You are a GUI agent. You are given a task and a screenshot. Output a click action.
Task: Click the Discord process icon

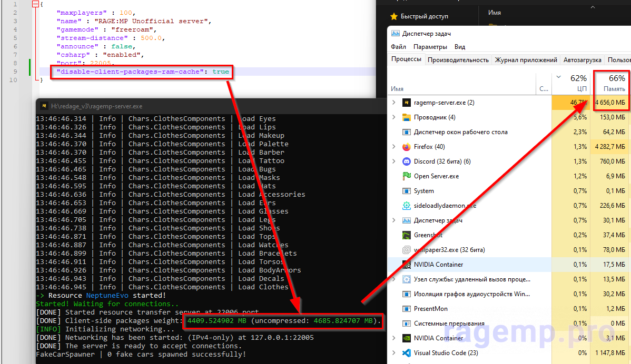[x=407, y=161]
